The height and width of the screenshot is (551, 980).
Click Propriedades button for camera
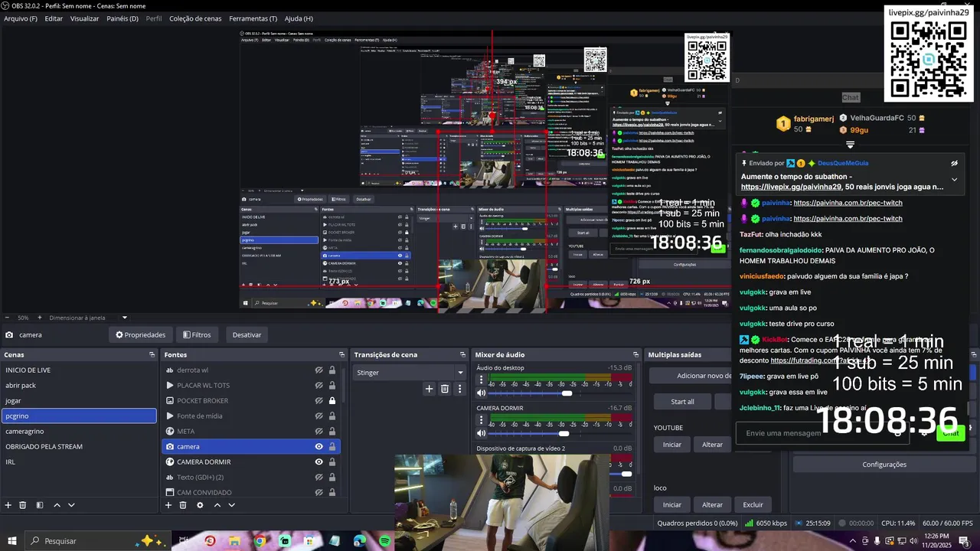tap(140, 334)
